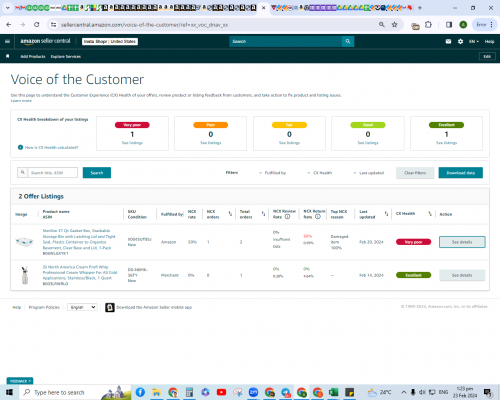Click the Edit button in the navigation bar
Image resolution: width=500 pixels, height=400 pixels.
coord(487,56)
